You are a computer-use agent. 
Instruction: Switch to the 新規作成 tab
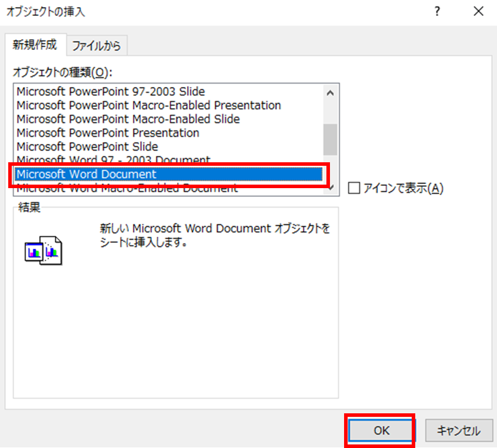pyautogui.click(x=35, y=45)
